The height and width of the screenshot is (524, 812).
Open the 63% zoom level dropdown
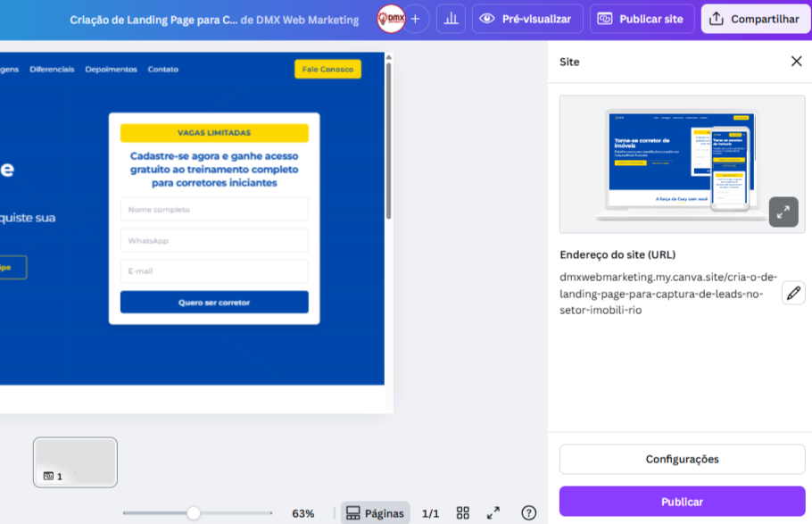tap(303, 513)
